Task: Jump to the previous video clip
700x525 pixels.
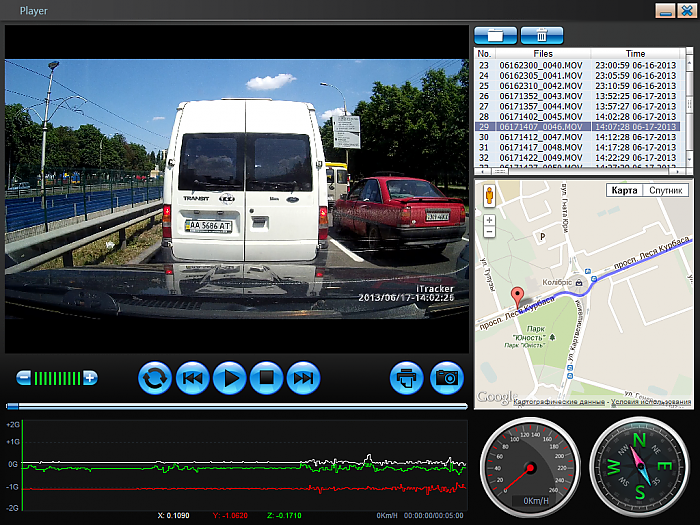Action: click(x=192, y=378)
